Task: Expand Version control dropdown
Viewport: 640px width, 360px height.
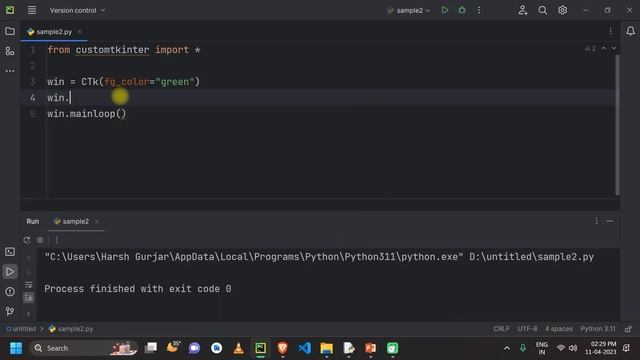Action: point(78,10)
